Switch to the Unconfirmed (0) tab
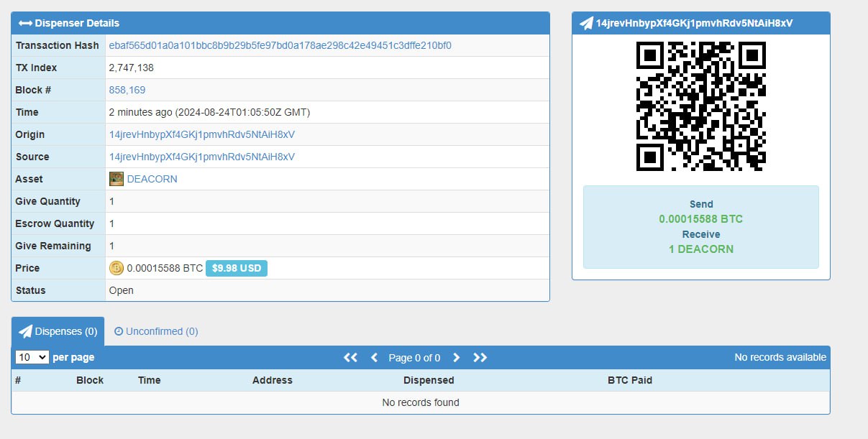This screenshot has width=868, height=439. pos(156,331)
